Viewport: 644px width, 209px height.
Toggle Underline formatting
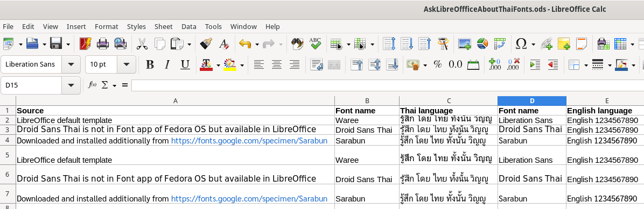(185, 64)
